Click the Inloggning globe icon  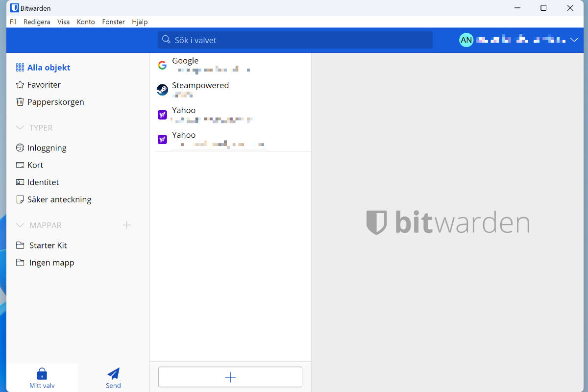click(x=20, y=148)
